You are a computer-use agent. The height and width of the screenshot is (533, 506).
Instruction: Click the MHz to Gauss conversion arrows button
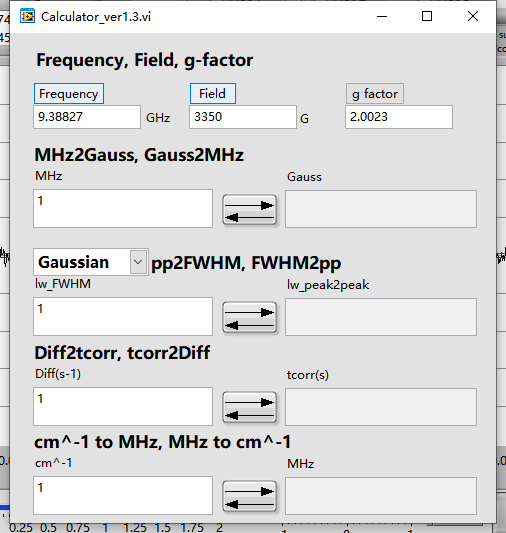[249, 210]
